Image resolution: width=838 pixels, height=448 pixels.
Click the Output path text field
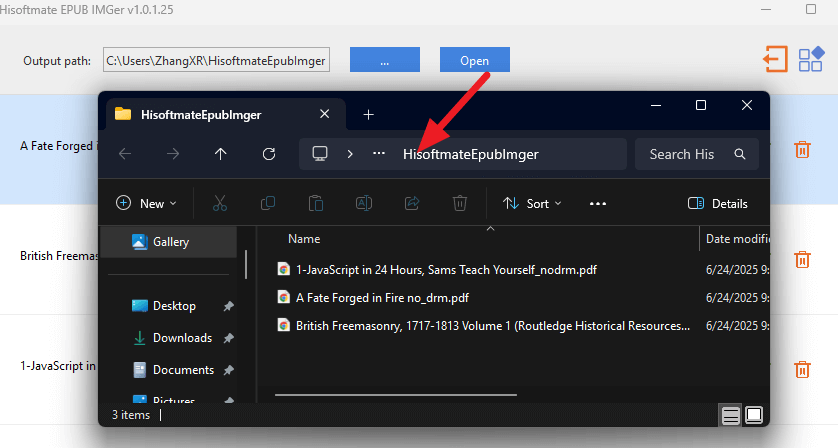[x=216, y=60]
